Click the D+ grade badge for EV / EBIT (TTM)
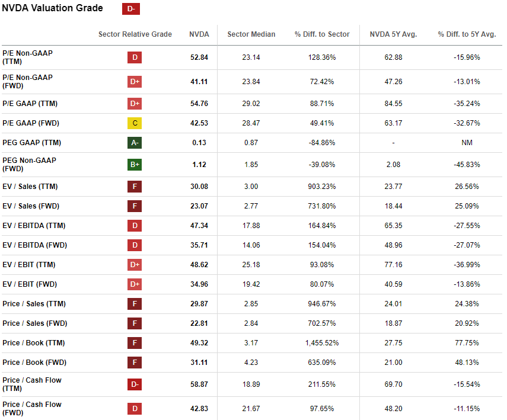Screen dimensions: 507x420 pos(135,265)
